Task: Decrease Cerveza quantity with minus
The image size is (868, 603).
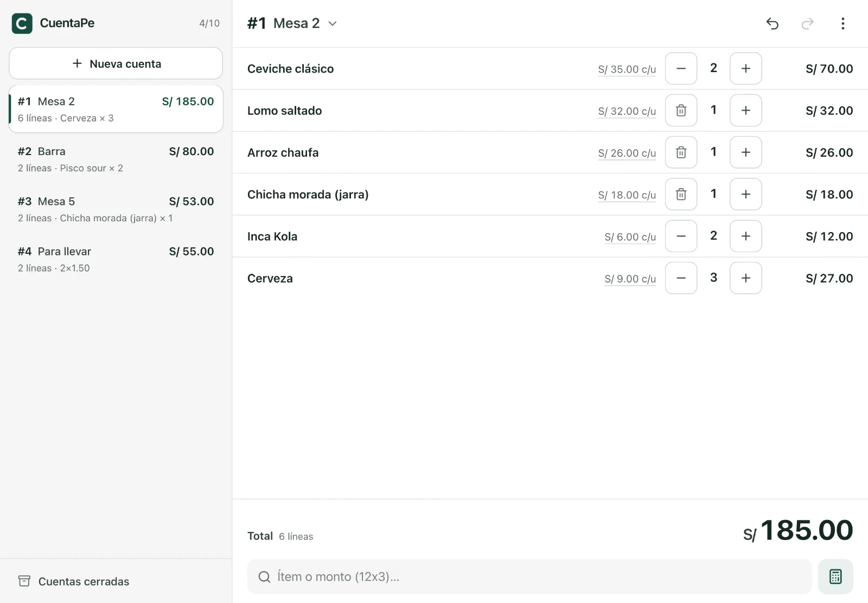Action: [x=681, y=278]
